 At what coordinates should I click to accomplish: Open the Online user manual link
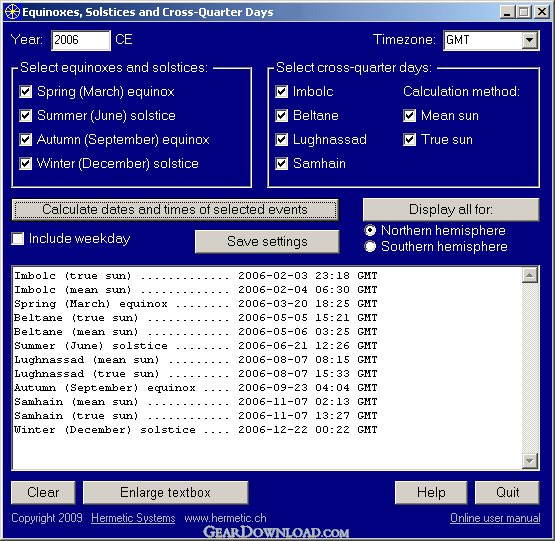[x=495, y=518]
